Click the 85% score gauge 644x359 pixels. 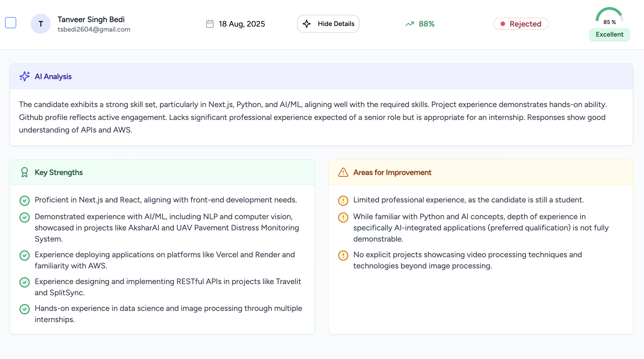pyautogui.click(x=609, y=16)
